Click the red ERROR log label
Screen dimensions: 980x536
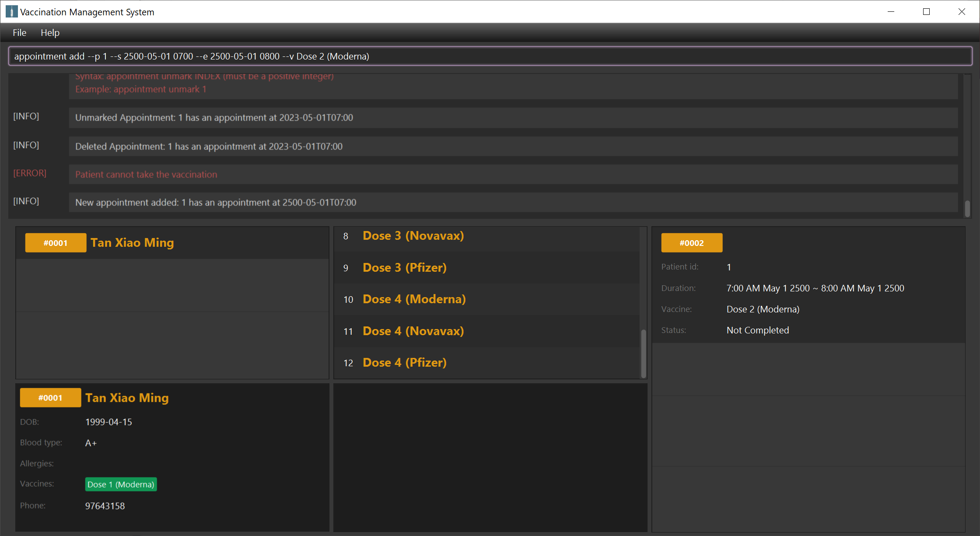(30, 173)
